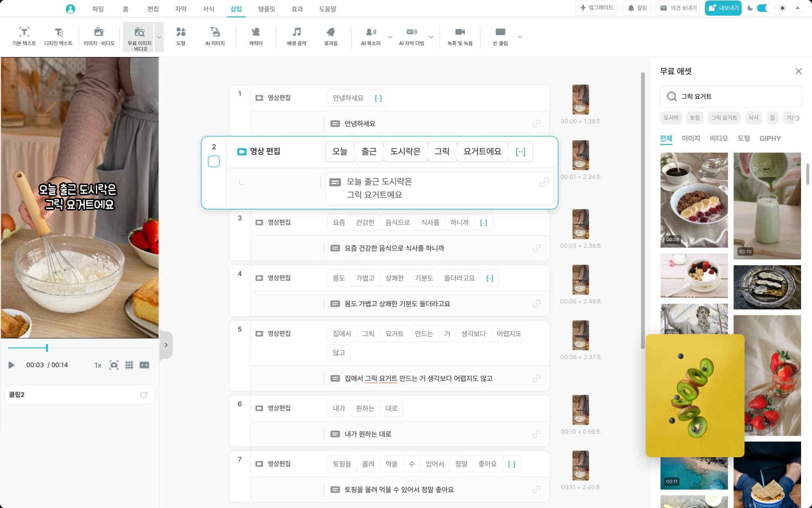Open the 도형 (shapes) tool
The width and height of the screenshot is (812, 508).
(x=181, y=36)
